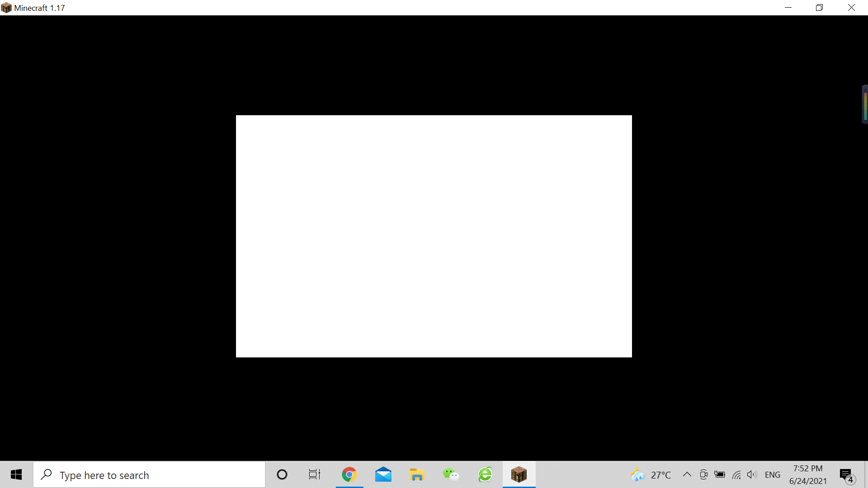
Task: Click the Meet Now tray icon
Action: (x=703, y=474)
